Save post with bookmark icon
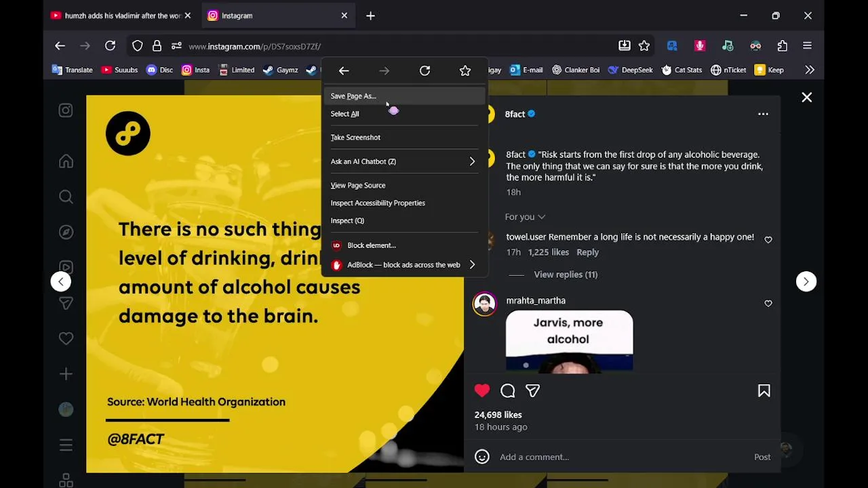Viewport: 868px width, 488px height. [x=764, y=390]
